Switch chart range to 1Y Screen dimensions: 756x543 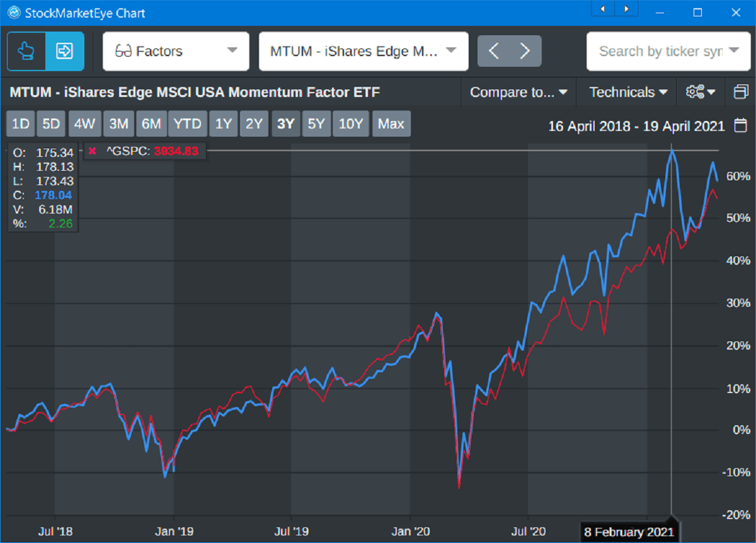[x=224, y=124]
